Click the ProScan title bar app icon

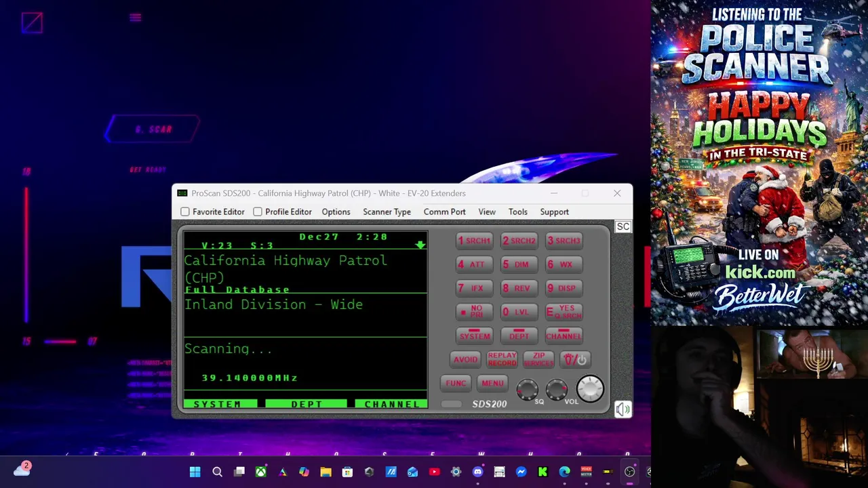pos(182,193)
